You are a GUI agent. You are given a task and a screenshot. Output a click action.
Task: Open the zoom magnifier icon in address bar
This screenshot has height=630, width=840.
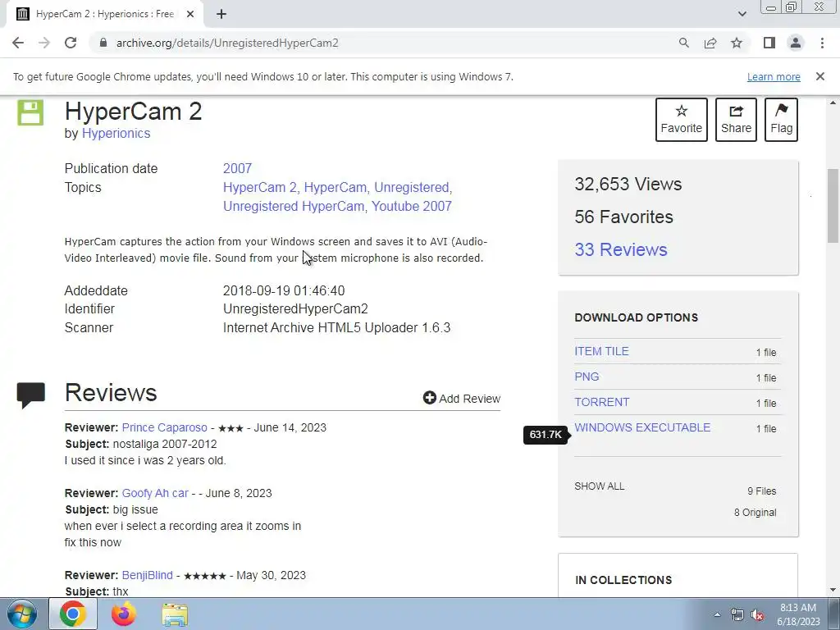tap(683, 43)
